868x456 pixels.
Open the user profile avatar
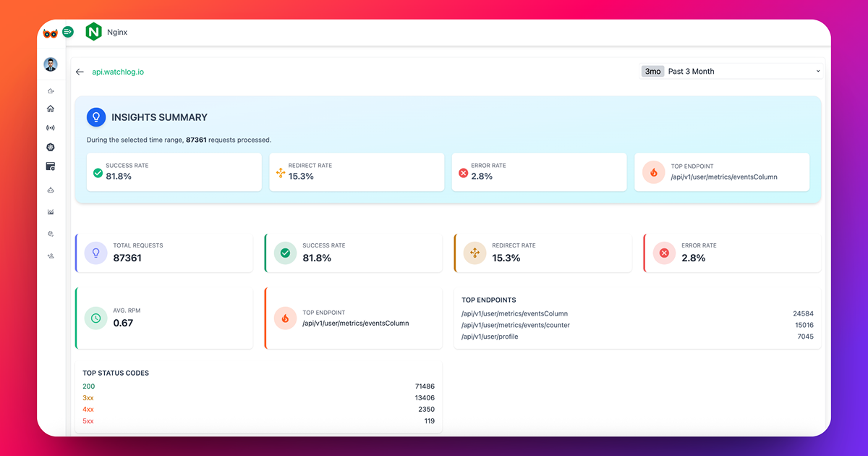click(50, 64)
